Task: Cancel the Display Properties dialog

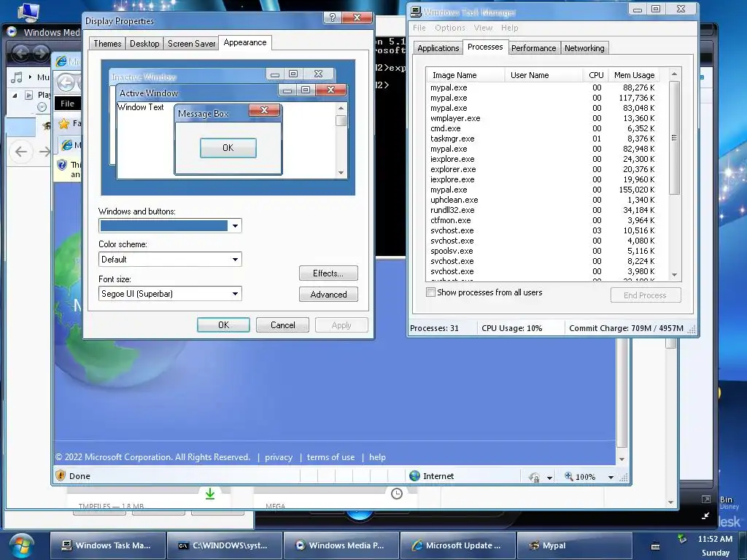Action: [282, 324]
